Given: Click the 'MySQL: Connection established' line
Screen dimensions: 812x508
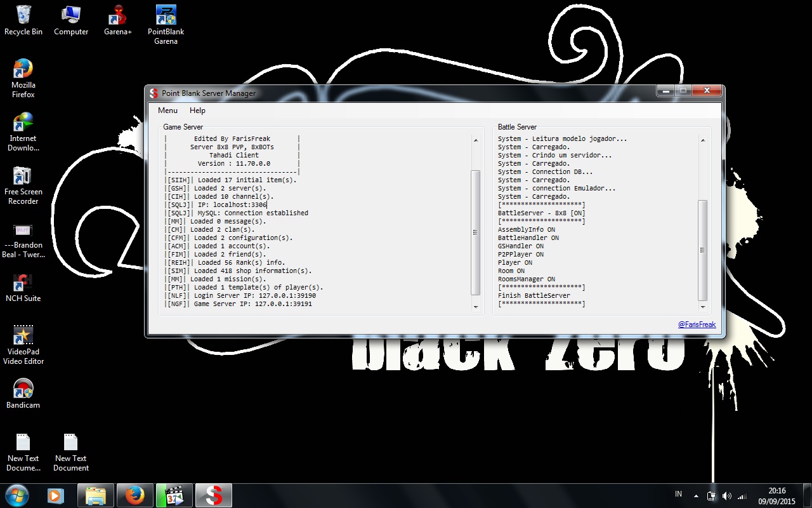Looking at the screenshot, I should coord(253,213).
